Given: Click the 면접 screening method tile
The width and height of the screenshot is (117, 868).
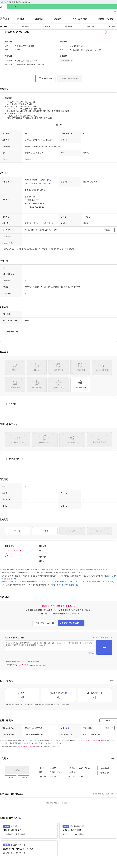Looking at the screenshot, I should coord(45,531).
